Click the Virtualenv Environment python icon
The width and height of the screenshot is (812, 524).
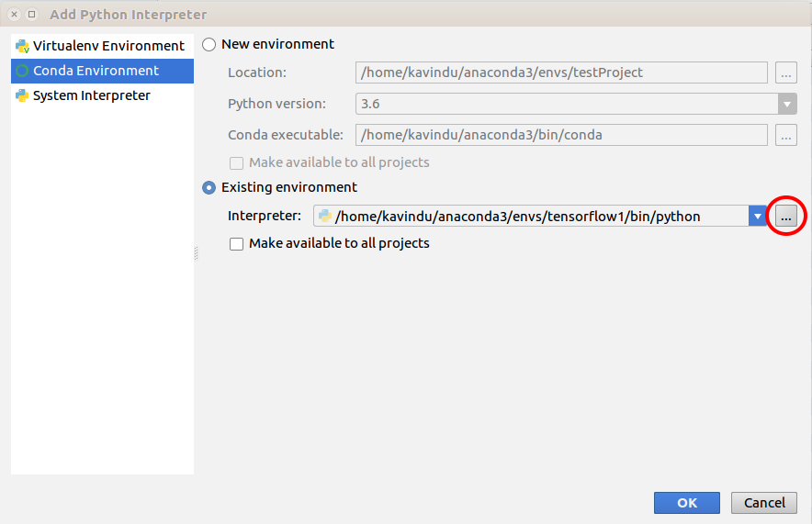[x=22, y=46]
